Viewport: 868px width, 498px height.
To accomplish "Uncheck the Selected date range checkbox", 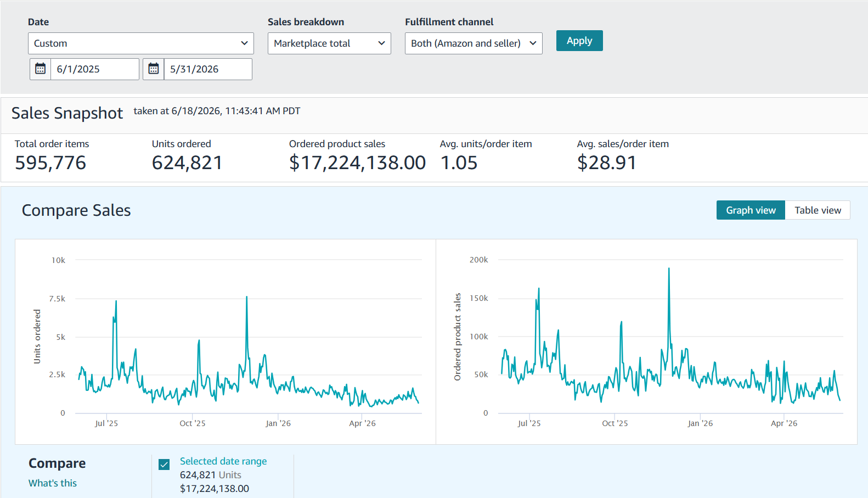I will 164,465.
